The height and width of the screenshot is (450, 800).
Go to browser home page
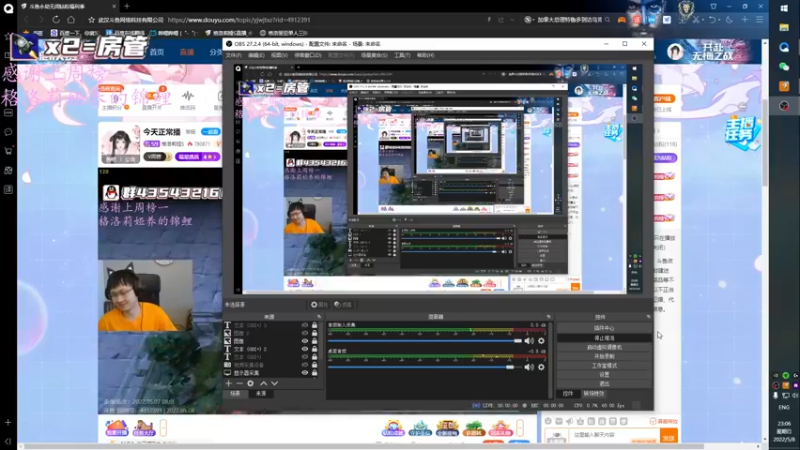(71, 20)
